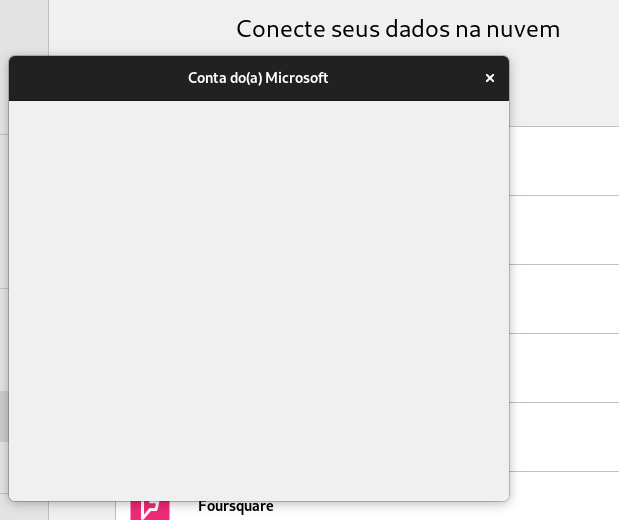Click the sidebar strip above the dialog
Viewport: 619px width, 520px height.
(x=24, y=27)
